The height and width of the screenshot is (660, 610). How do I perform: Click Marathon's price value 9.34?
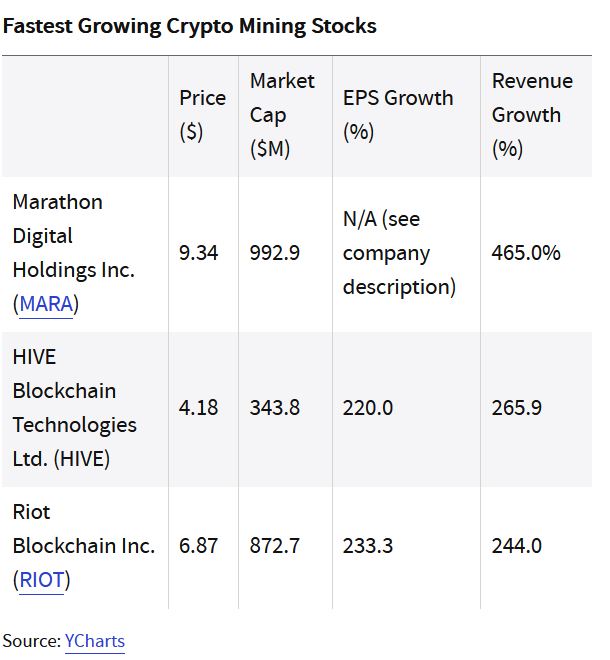pos(198,253)
